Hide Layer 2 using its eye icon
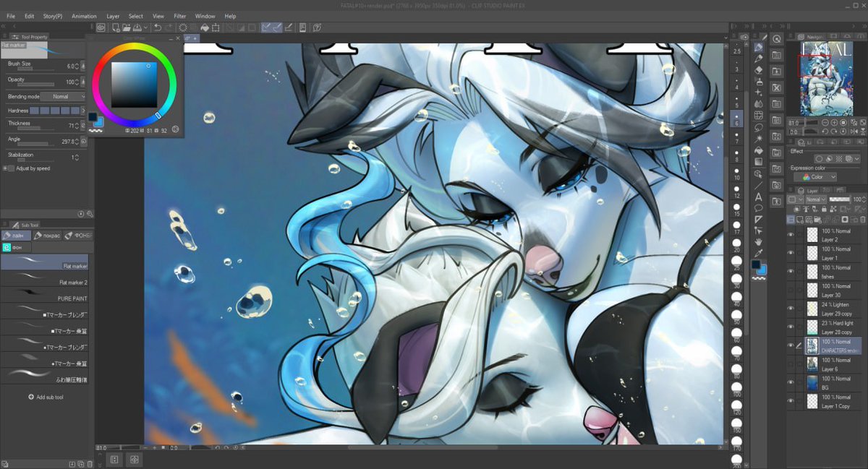Image resolution: width=868 pixels, height=469 pixels. [x=790, y=235]
